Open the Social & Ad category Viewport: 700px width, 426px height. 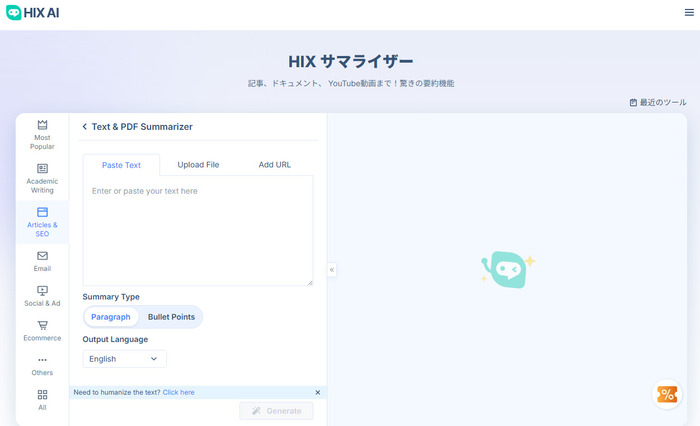(42, 296)
